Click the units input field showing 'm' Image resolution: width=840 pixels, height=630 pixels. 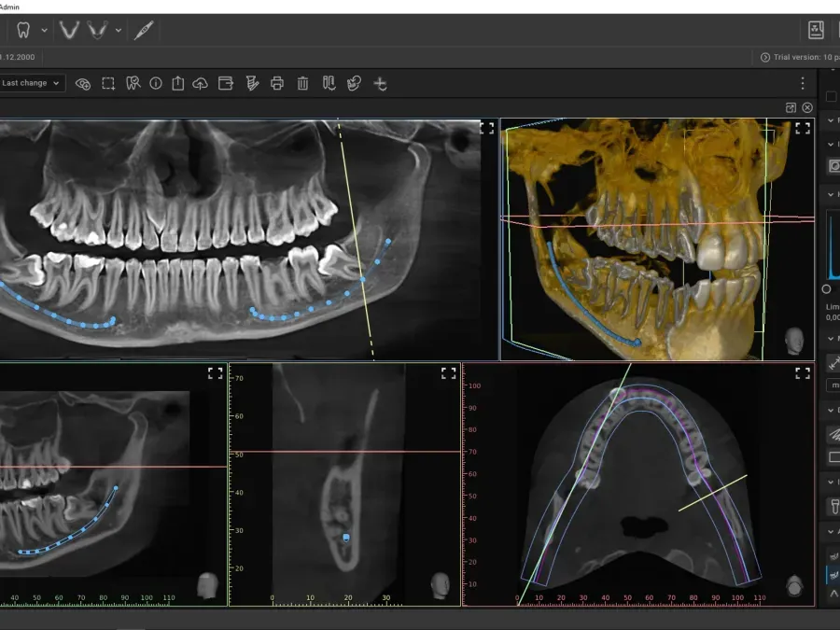(833, 385)
